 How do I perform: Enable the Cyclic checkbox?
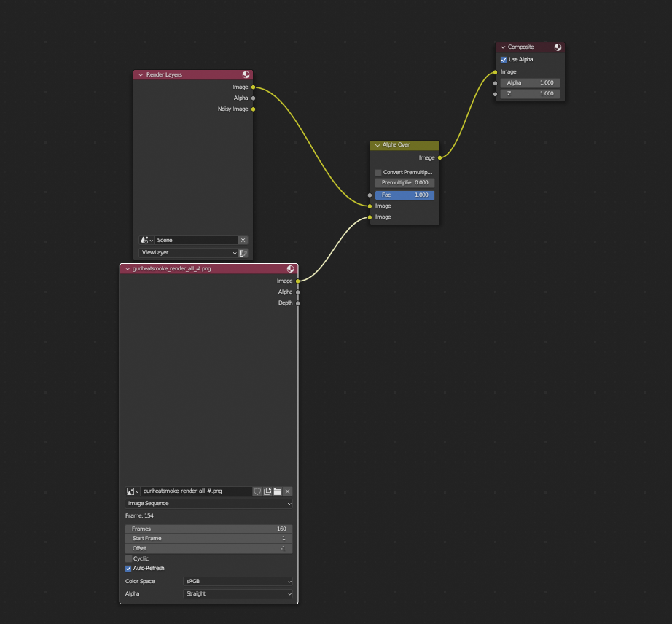128,559
